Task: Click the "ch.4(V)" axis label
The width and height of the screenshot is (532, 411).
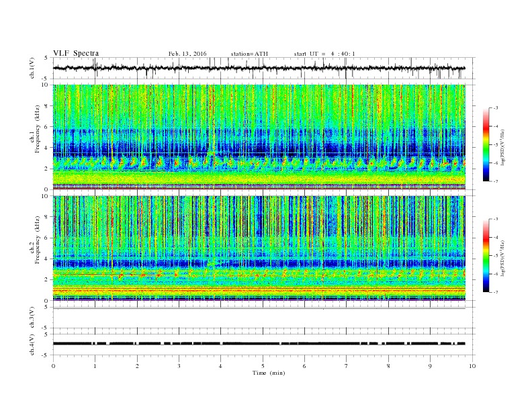Action: 32,345
